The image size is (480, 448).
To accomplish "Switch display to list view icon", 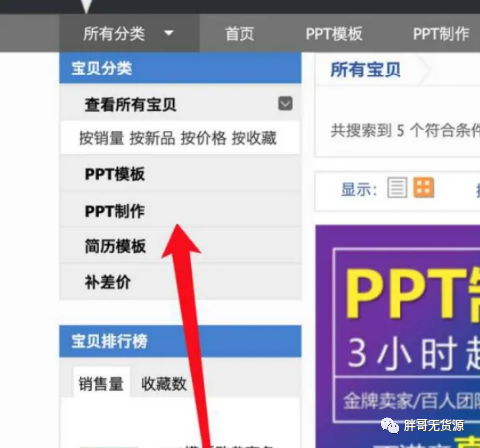I will click(398, 188).
